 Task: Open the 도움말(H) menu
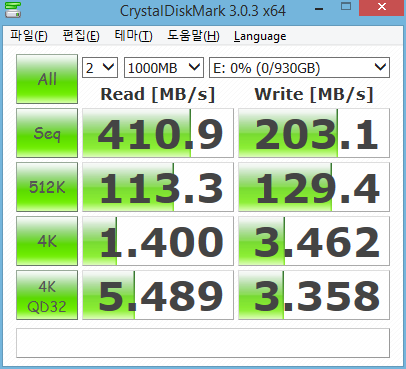pos(193,36)
